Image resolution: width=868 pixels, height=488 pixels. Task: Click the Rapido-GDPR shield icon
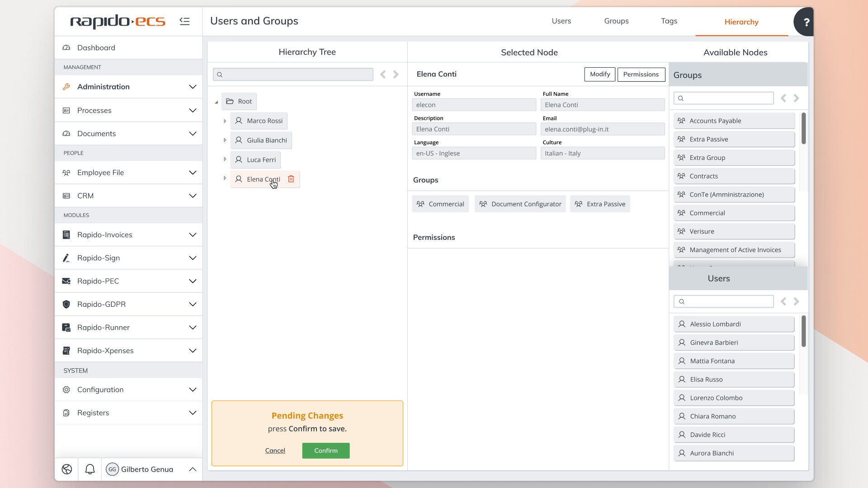pos(66,304)
